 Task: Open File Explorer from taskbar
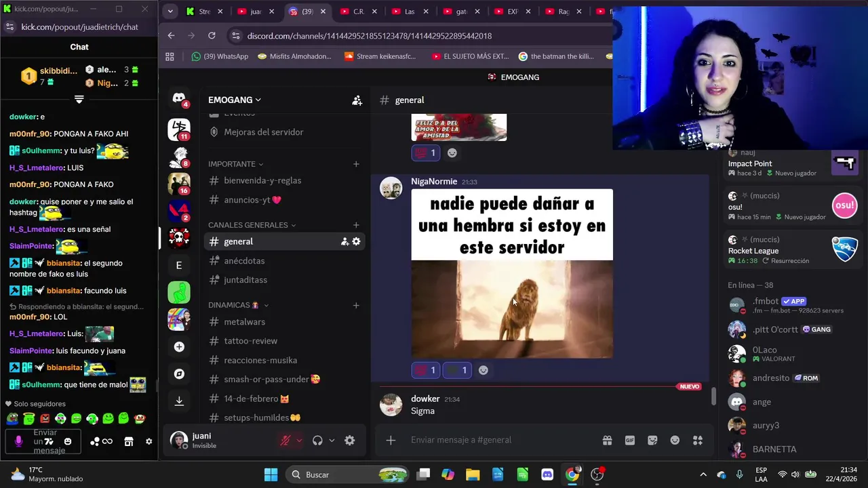tap(473, 474)
